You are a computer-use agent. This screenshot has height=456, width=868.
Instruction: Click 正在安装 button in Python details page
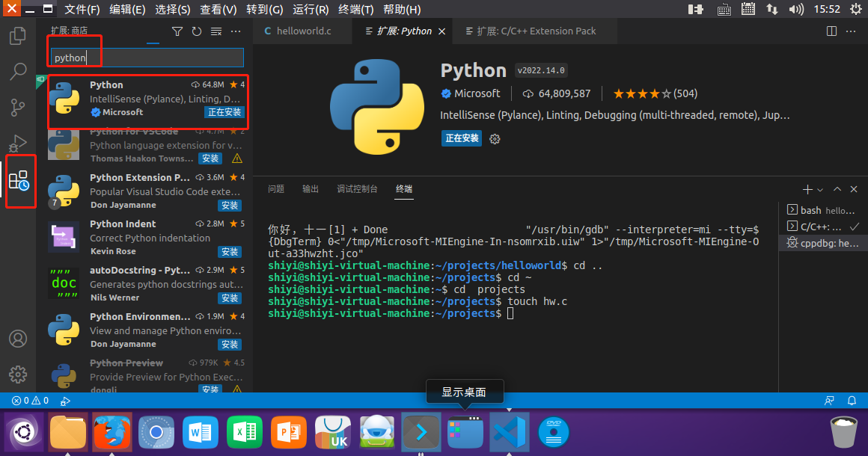[x=462, y=138]
